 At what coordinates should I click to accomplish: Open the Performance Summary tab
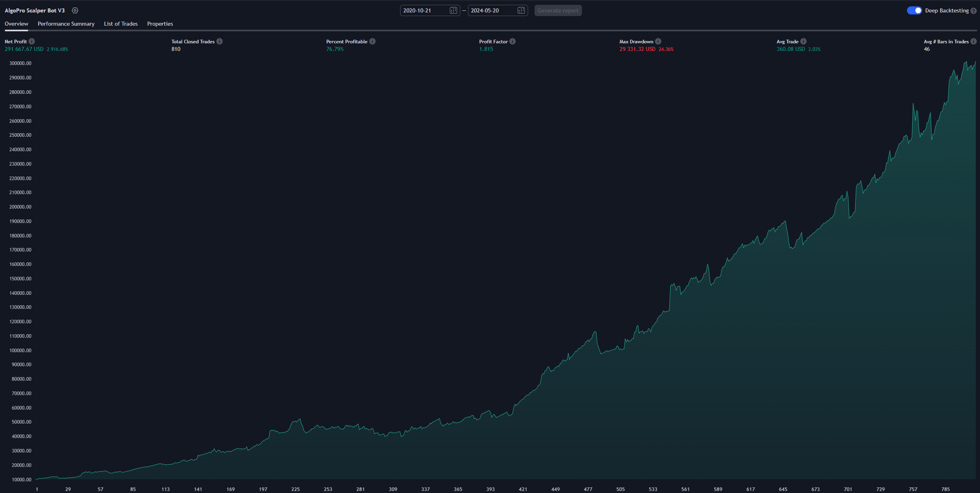pyautogui.click(x=66, y=24)
